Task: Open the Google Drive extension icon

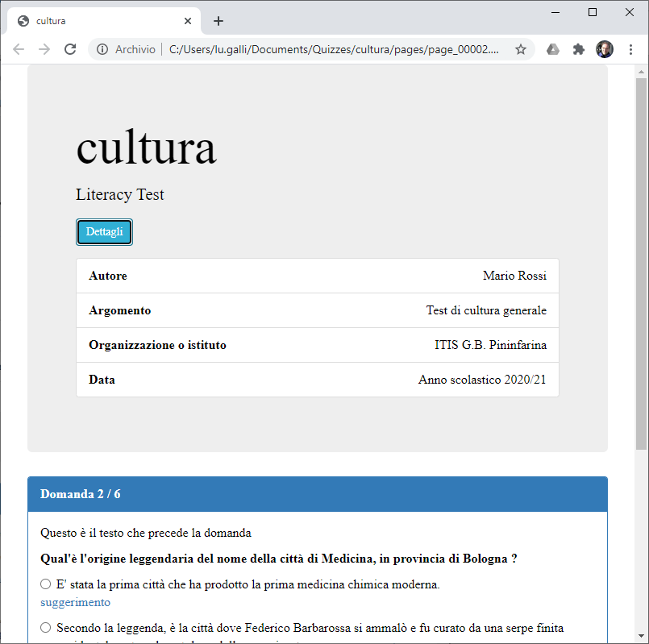Action: [x=553, y=50]
